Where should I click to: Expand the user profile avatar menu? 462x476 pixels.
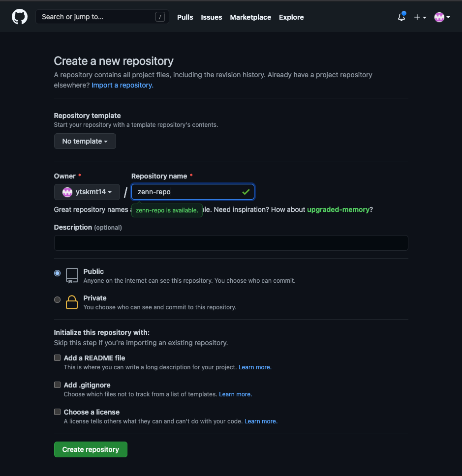(x=442, y=17)
